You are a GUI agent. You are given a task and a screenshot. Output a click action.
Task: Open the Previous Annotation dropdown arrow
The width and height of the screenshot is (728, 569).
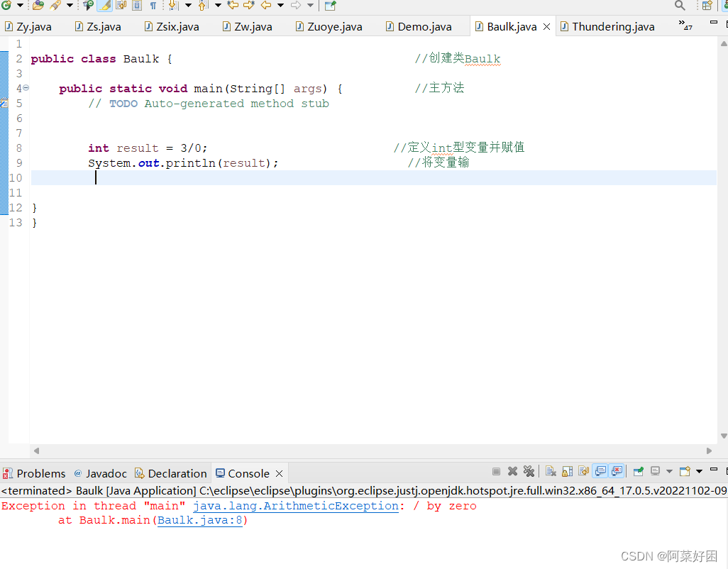click(218, 6)
